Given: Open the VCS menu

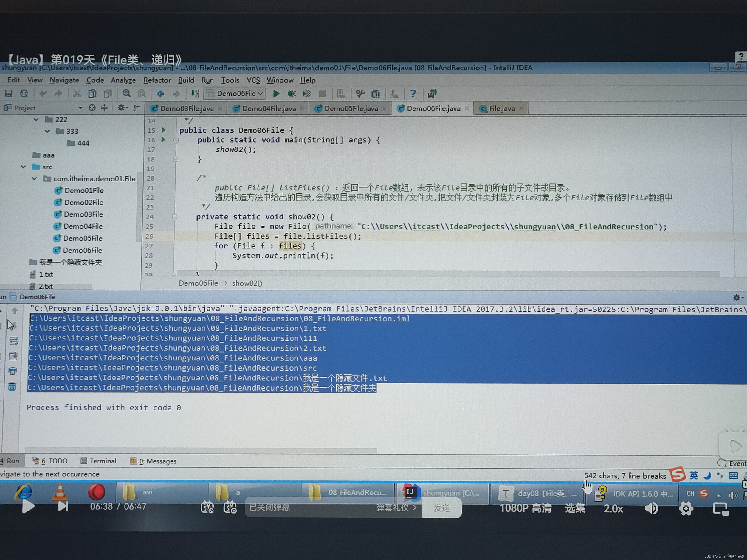Looking at the screenshot, I should (x=253, y=80).
